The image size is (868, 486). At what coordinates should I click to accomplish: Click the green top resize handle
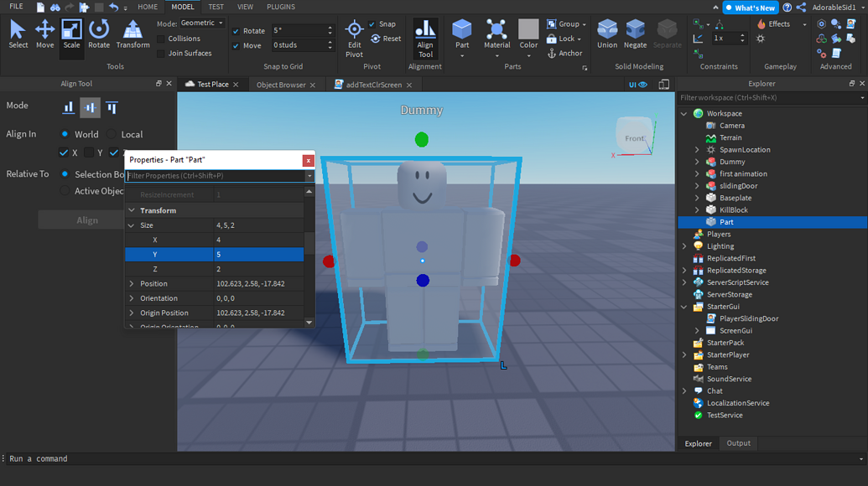(422, 139)
